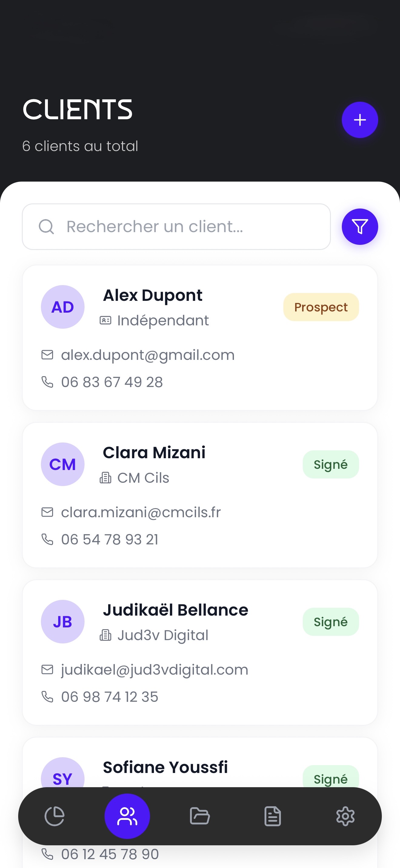Click Clara Mizani's Signé status badge

pos(331,465)
